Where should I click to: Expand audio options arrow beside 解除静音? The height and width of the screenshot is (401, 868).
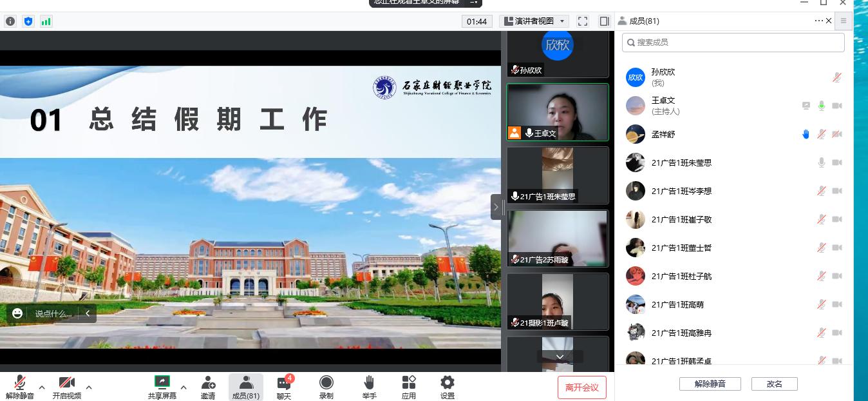pyautogui.click(x=42, y=387)
